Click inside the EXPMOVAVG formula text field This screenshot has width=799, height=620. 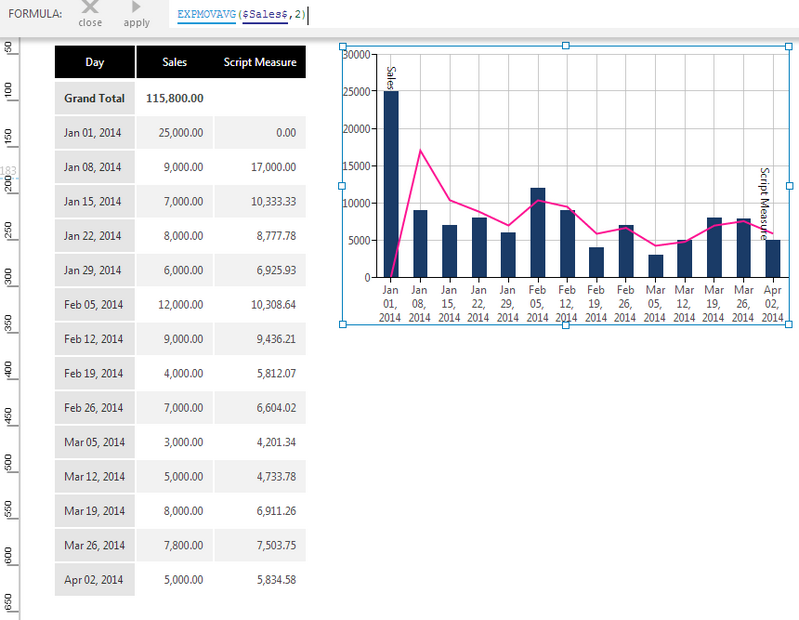[483, 14]
